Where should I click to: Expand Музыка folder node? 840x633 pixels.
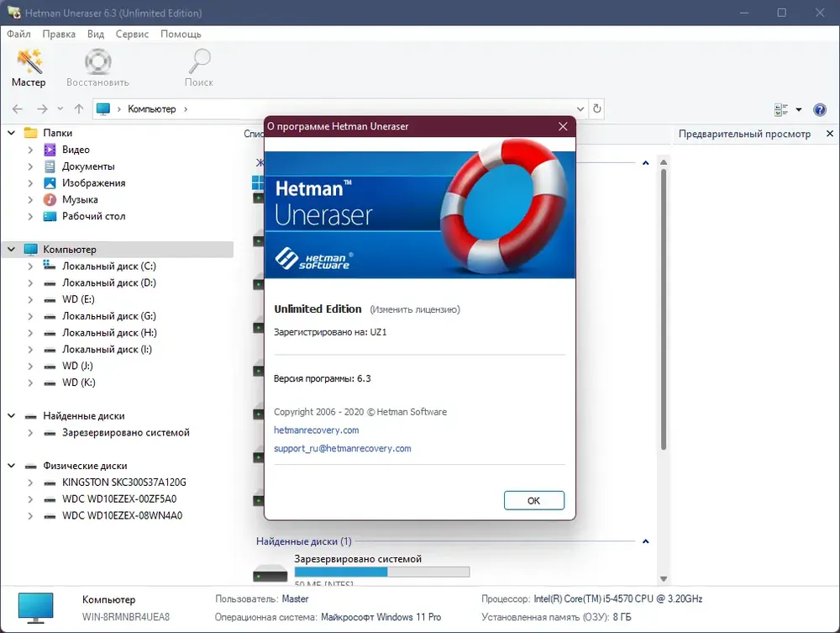tap(30, 200)
